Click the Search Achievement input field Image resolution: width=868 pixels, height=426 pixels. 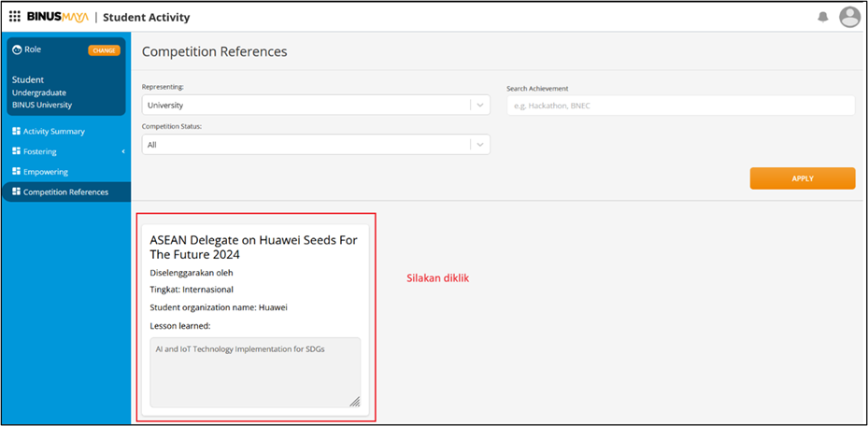tap(681, 106)
